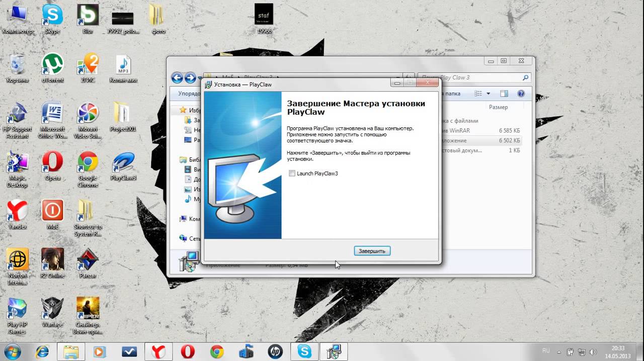644x361 pixels.
Task: Launch the Panzar game shortcut
Action: coord(88,263)
